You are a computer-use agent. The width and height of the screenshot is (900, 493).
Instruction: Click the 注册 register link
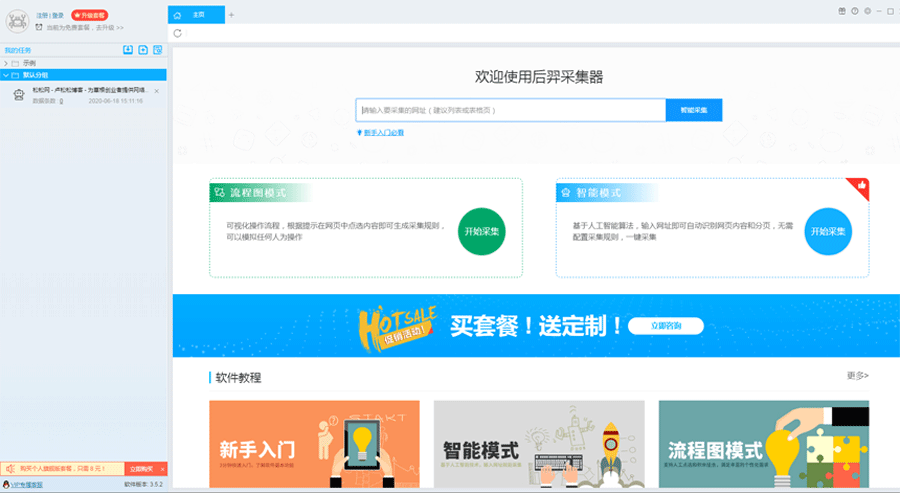coord(42,15)
